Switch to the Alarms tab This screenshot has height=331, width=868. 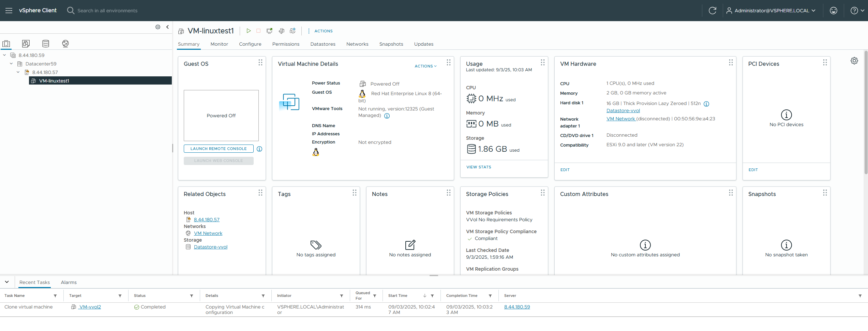point(69,282)
